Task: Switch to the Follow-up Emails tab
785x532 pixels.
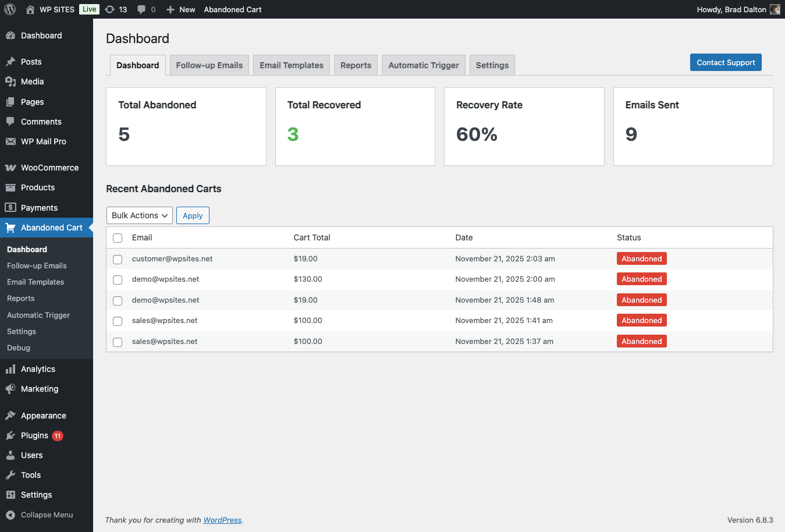Action: click(x=209, y=65)
